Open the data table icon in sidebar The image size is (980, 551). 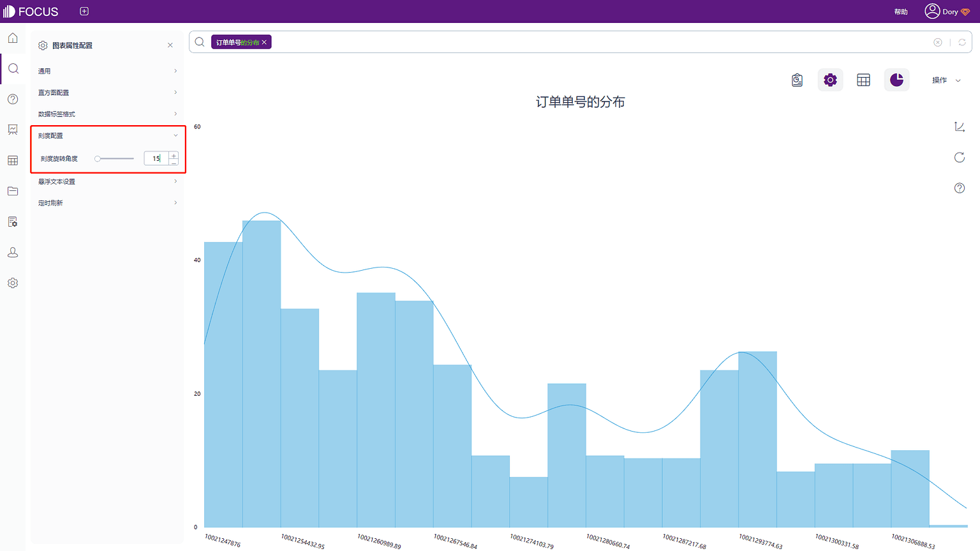point(13,160)
